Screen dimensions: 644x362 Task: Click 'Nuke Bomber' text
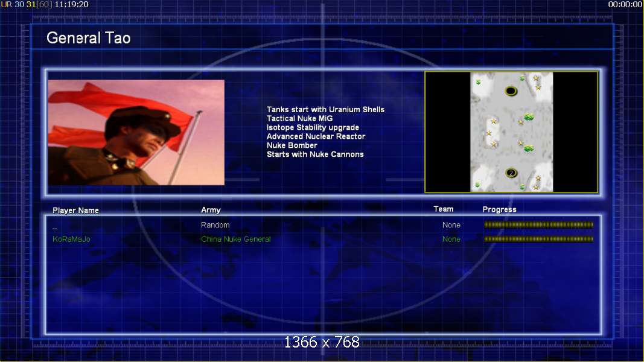click(292, 145)
